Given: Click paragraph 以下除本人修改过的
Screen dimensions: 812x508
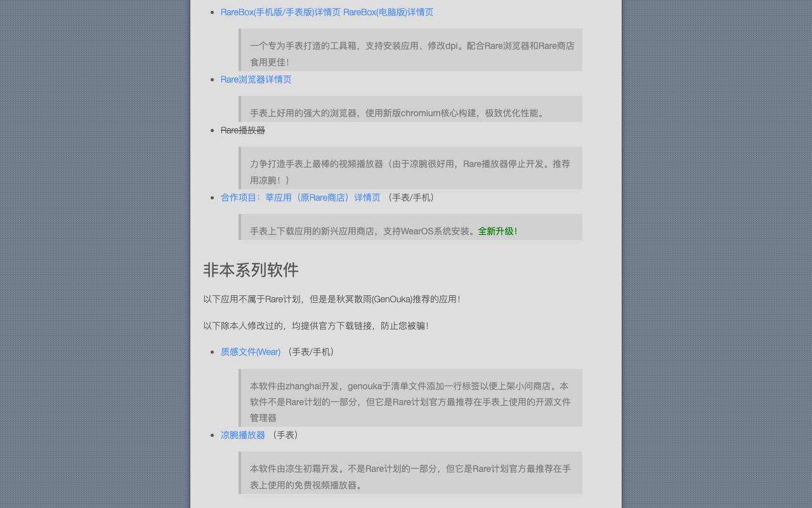Looking at the screenshot, I should [317, 326].
